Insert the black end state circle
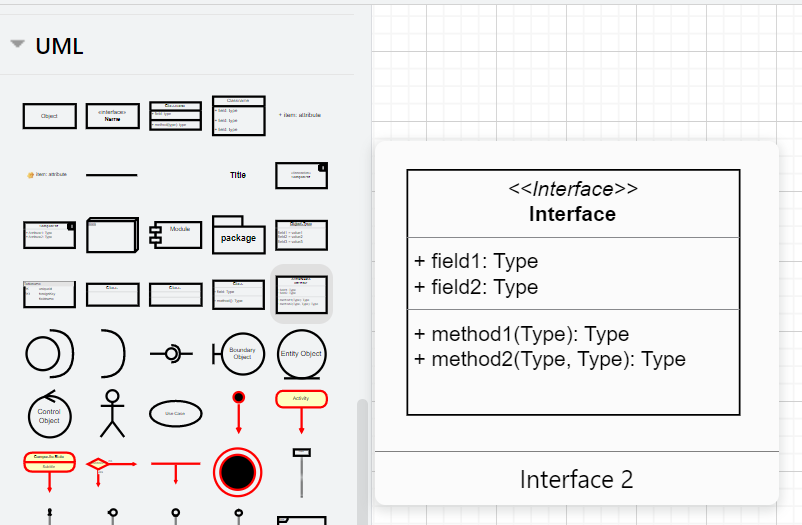 coord(238,471)
